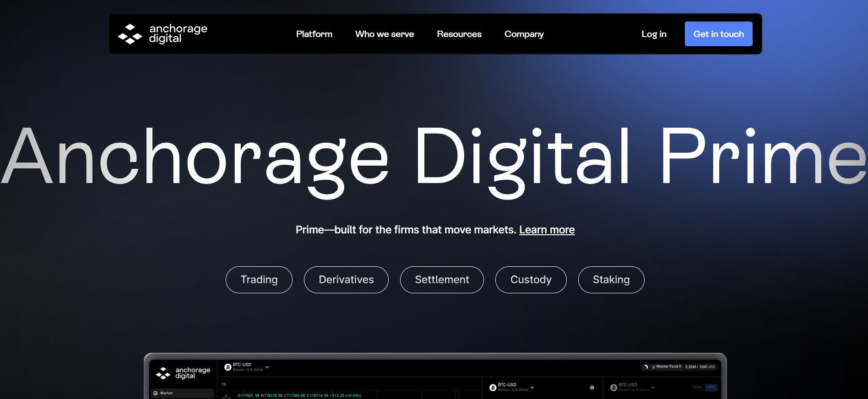Click the Prime tagline about firms that move markets

[x=406, y=230]
